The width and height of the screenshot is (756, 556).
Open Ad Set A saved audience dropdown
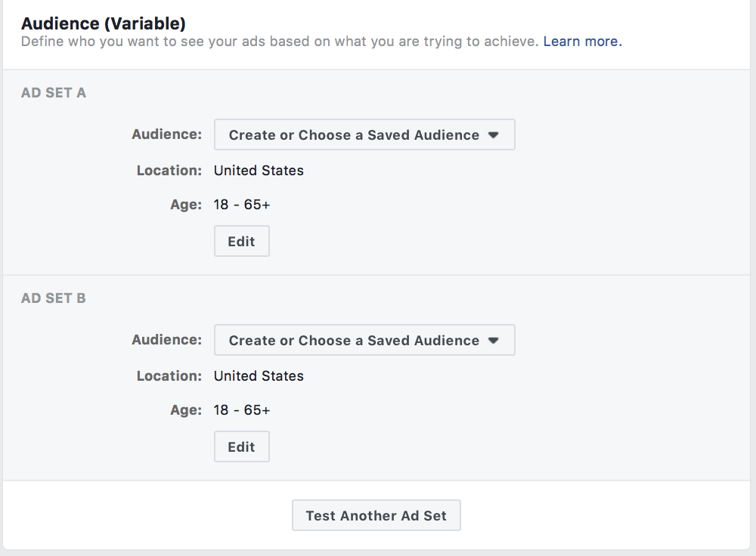[x=354, y=135]
